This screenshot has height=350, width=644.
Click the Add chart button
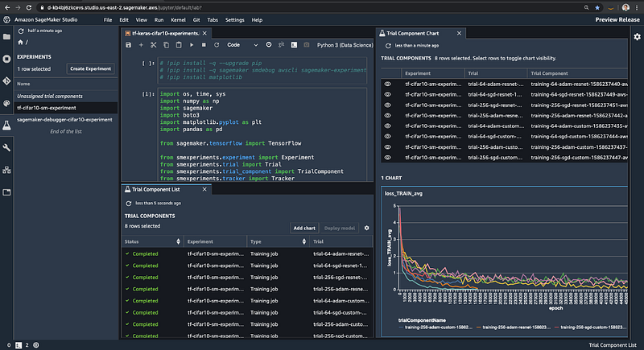click(304, 229)
